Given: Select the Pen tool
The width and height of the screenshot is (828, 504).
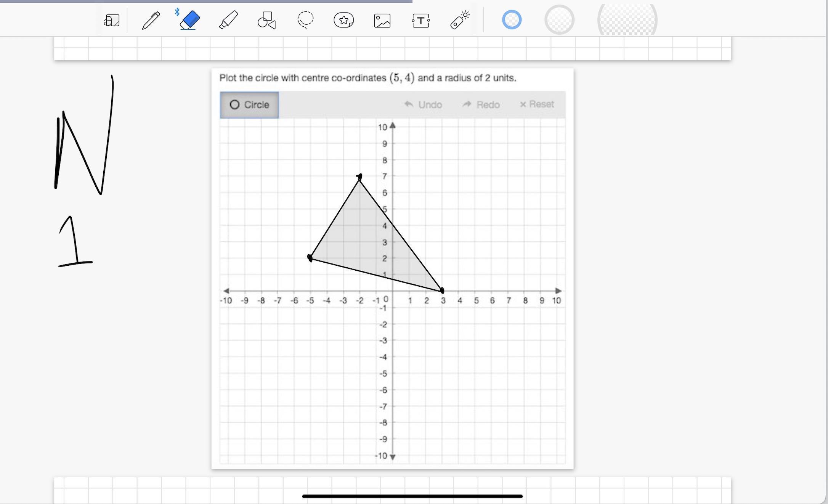Looking at the screenshot, I should 151,20.
